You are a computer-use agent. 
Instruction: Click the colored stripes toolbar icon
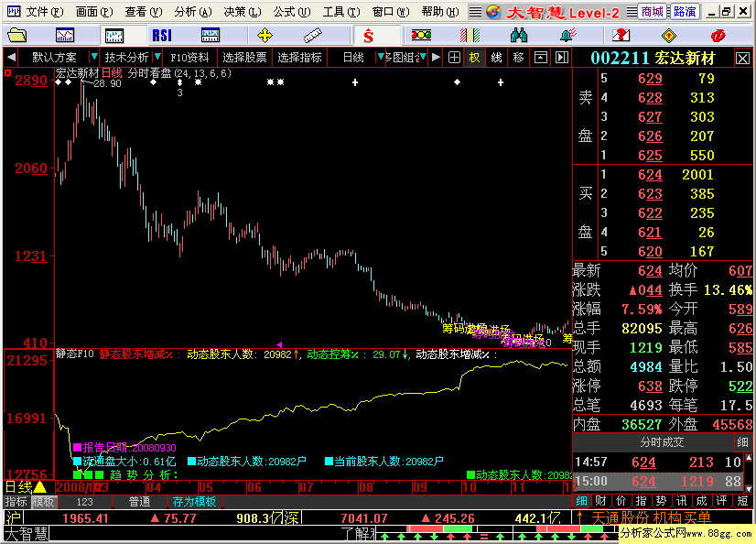(470, 35)
